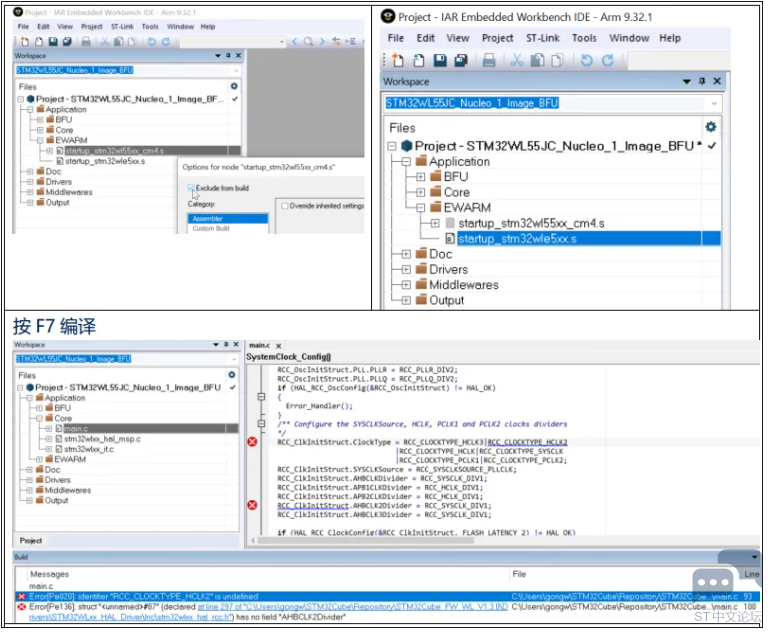Viewport: 771px width, 632px height.
Task: Click Save icon in top-left window toolbar
Action: tap(53, 42)
